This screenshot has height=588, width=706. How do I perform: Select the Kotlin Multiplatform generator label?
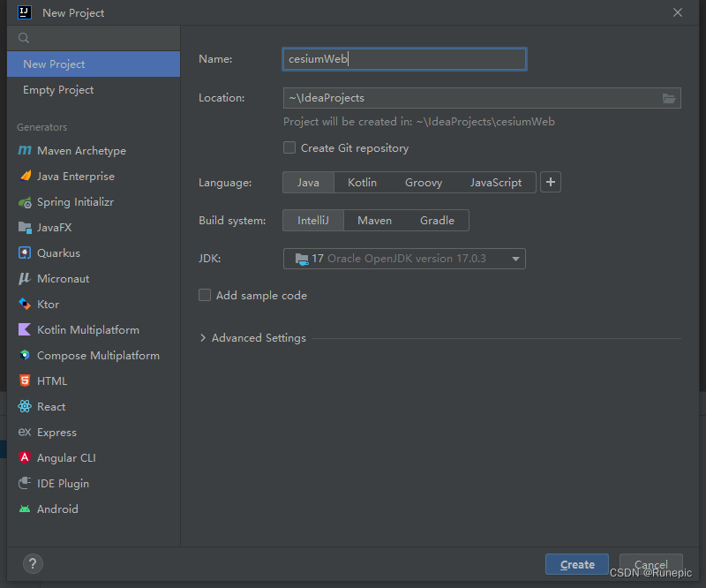click(x=88, y=330)
